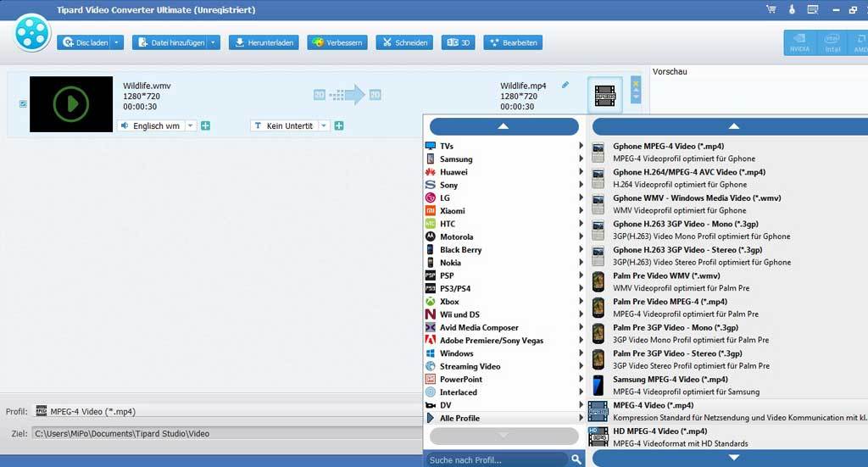This screenshot has height=467, width=868.
Task: Select Samsung MPEG-4 Video (*.mp4) profile
Action: tap(727, 386)
